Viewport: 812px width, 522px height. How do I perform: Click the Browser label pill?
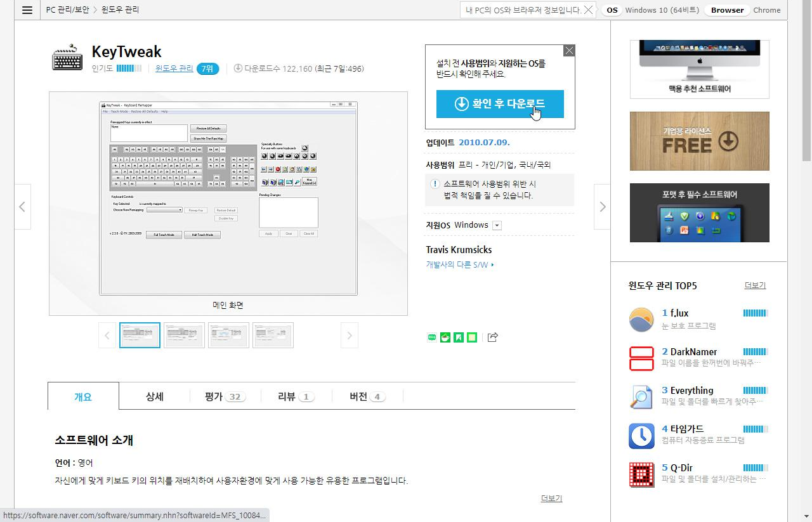(727, 10)
